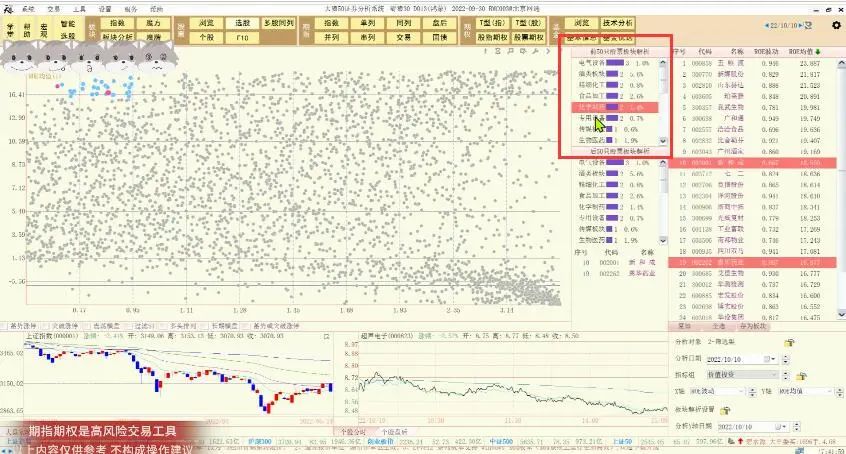The height and width of the screenshot is (454, 846).
Task: Select 电气设备 row in top-50 sector list
Action: pyautogui.click(x=615, y=63)
